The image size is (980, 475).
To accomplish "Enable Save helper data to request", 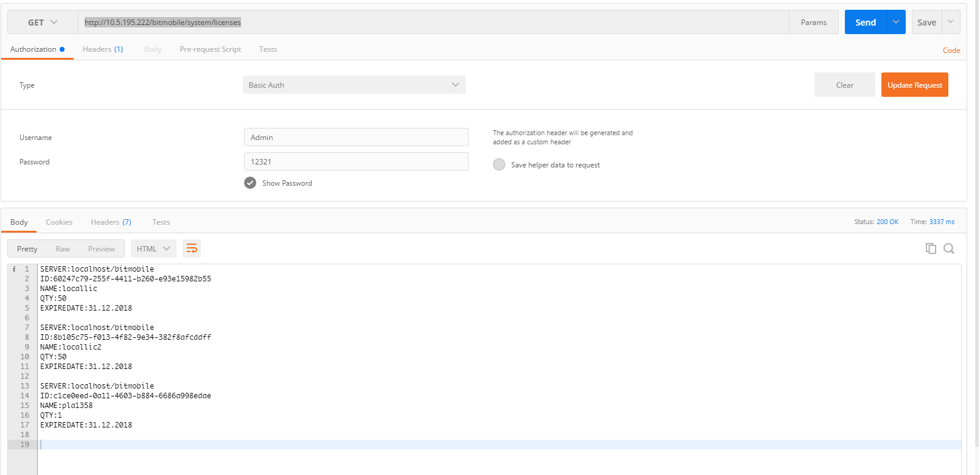I will (x=499, y=164).
